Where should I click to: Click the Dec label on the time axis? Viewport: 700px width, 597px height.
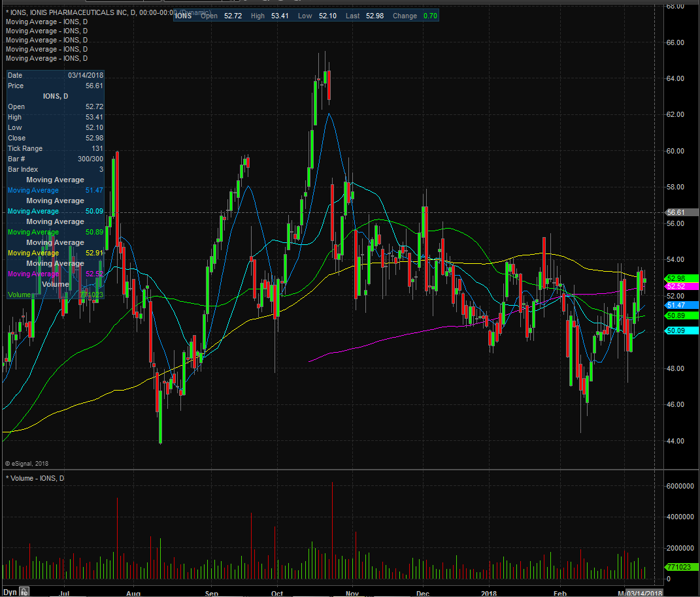click(422, 594)
